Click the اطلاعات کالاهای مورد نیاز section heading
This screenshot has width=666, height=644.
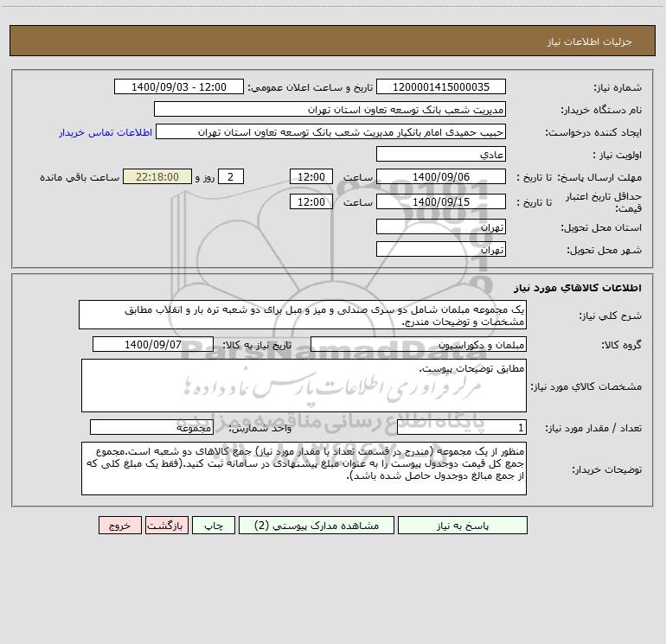(578, 288)
